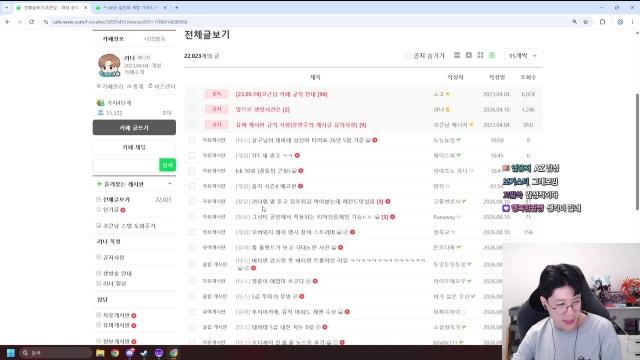The width and height of the screenshot is (640, 360).
Task: Click the 카페 글쓰기 button
Action: (134, 128)
